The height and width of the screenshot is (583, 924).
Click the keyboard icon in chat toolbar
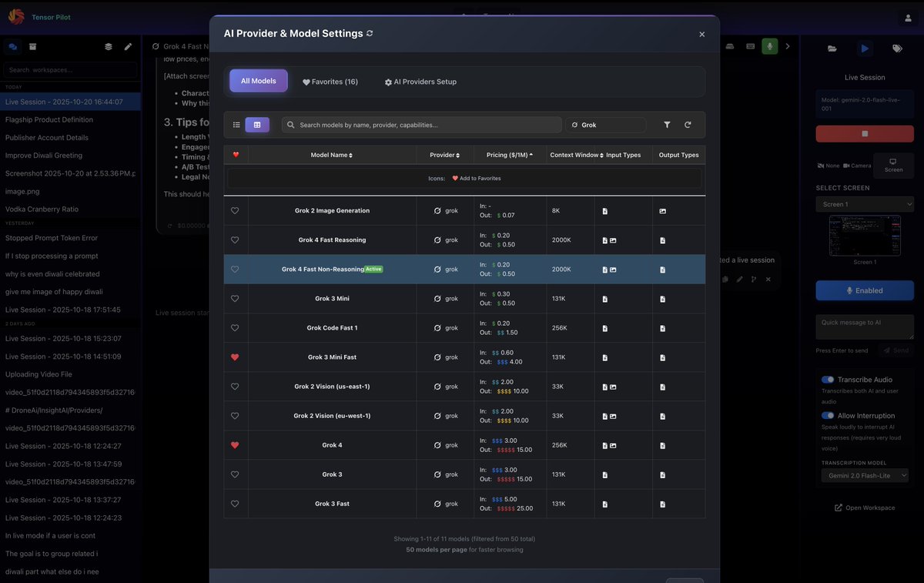coord(750,46)
